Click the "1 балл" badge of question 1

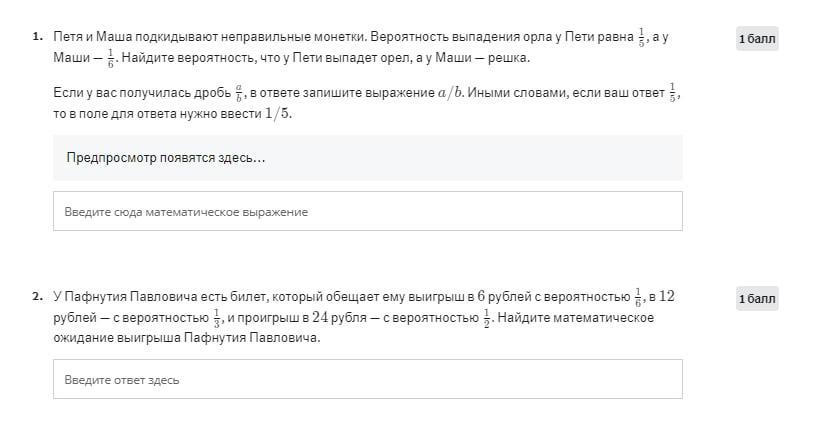(x=757, y=39)
